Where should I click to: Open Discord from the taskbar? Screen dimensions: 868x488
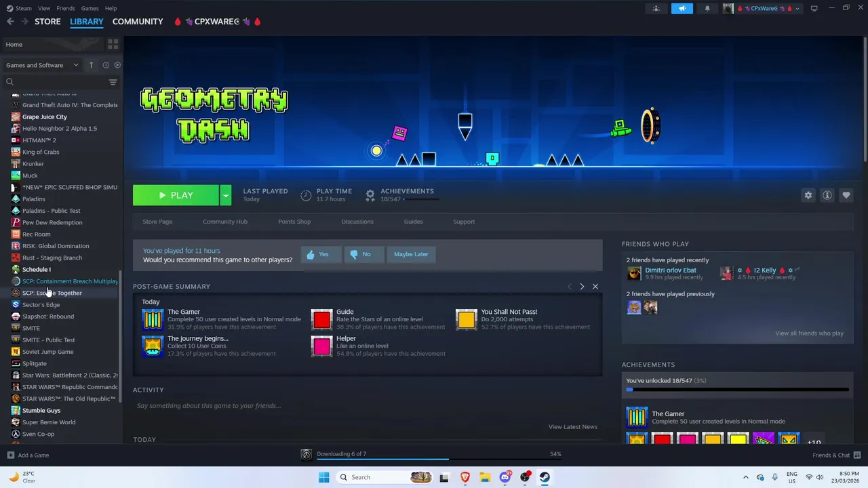pos(505,477)
